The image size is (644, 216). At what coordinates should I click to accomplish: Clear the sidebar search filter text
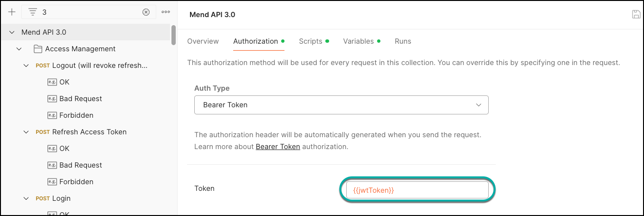click(x=146, y=12)
